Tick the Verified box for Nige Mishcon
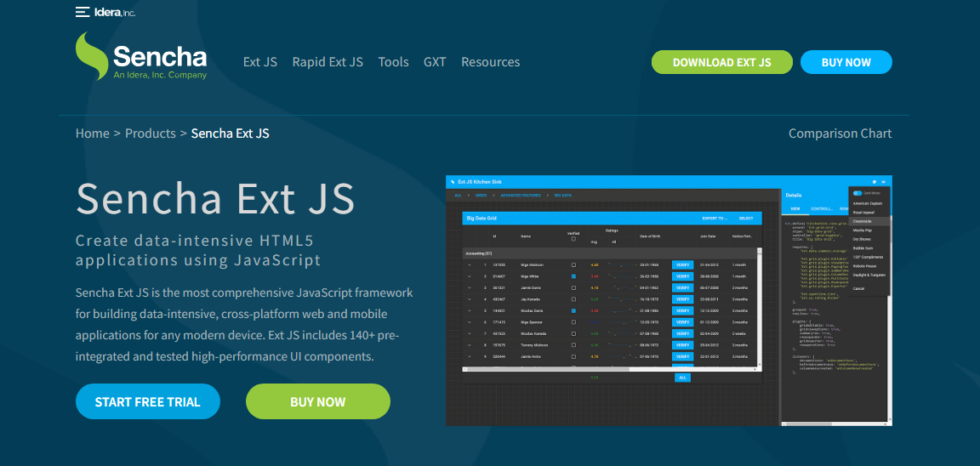The width and height of the screenshot is (980, 466). tap(573, 264)
